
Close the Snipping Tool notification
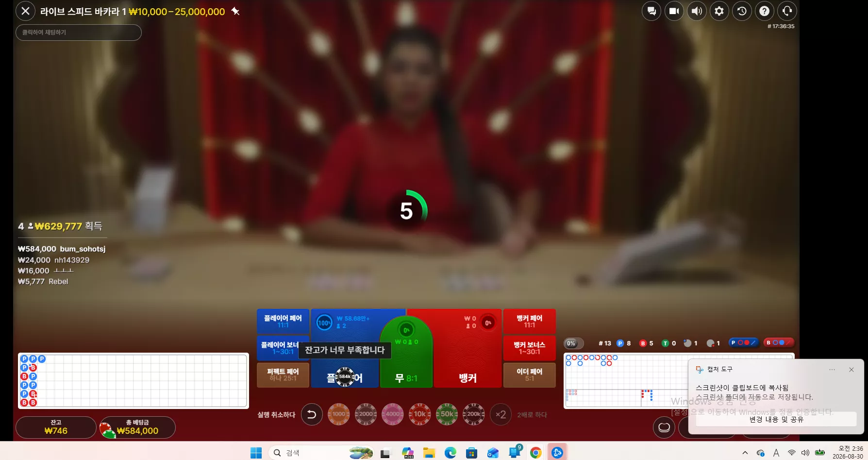point(851,370)
